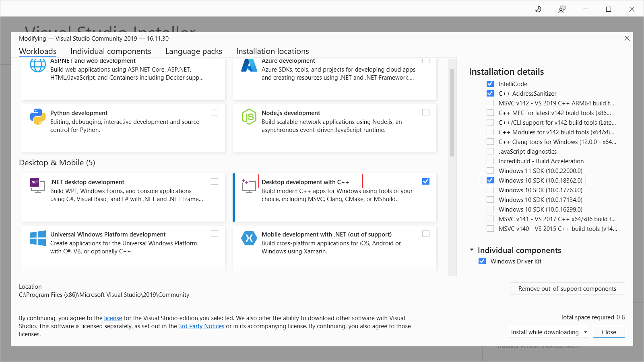Toggle dark theme moon icon in title bar

[538, 9]
